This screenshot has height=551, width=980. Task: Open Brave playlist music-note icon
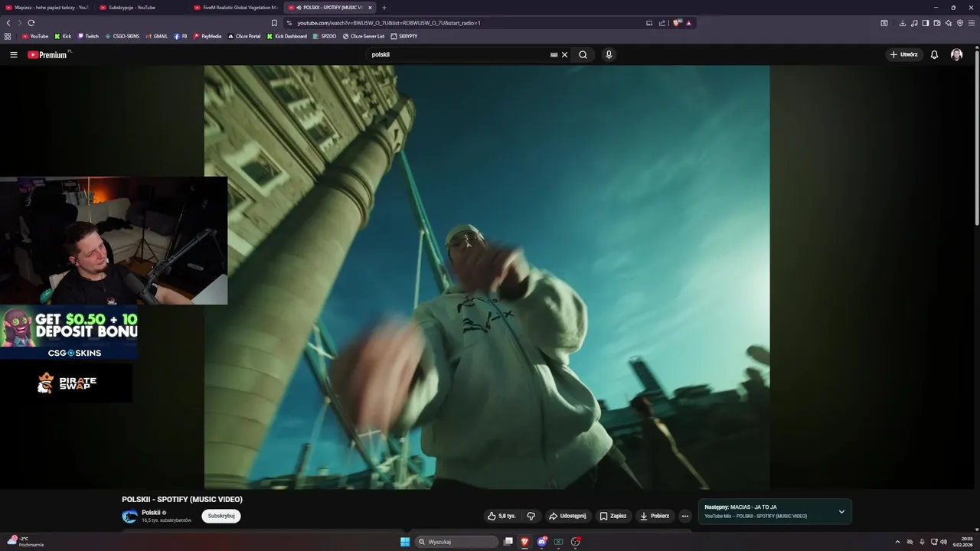914,23
